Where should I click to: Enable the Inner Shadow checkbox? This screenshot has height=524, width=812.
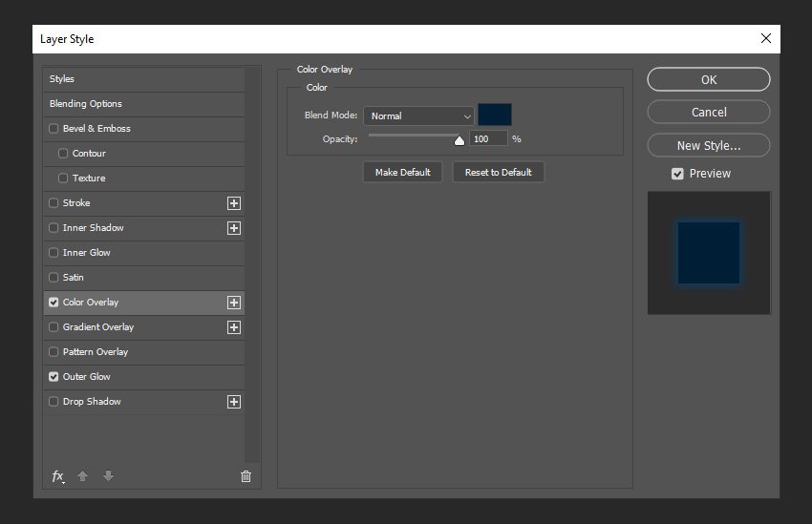[53, 227]
